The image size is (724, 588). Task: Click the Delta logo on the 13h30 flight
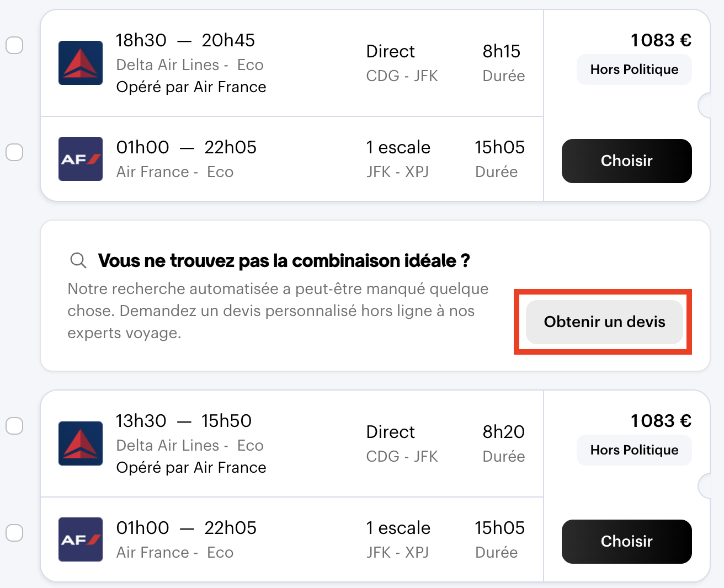point(81,443)
